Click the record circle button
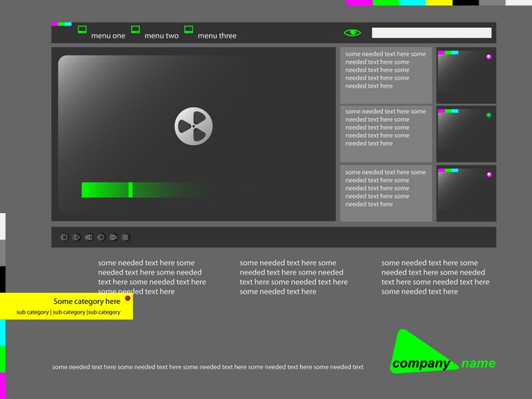Screen dimensions: 532x399 click(x=101, y=237)
